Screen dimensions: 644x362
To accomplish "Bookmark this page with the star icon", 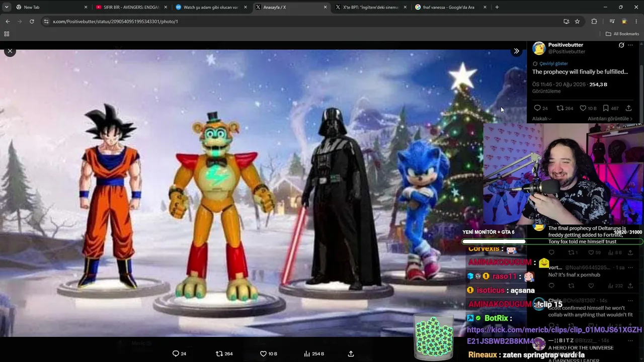I will click(577, 22).
